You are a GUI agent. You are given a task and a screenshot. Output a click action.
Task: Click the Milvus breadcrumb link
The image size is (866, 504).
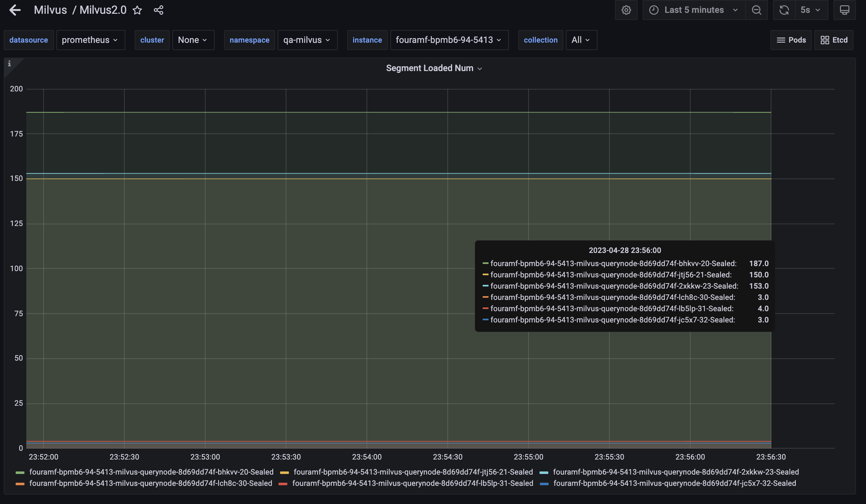(50, 10)
